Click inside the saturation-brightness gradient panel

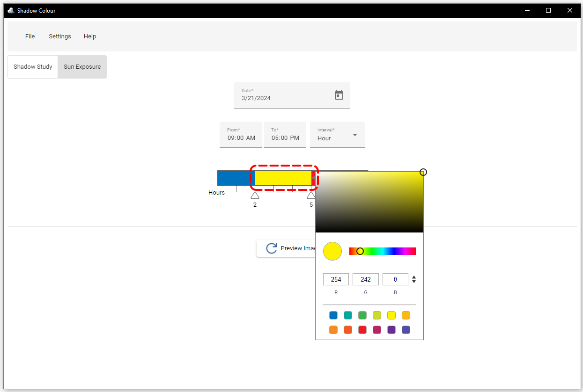(x=369, y=201)
